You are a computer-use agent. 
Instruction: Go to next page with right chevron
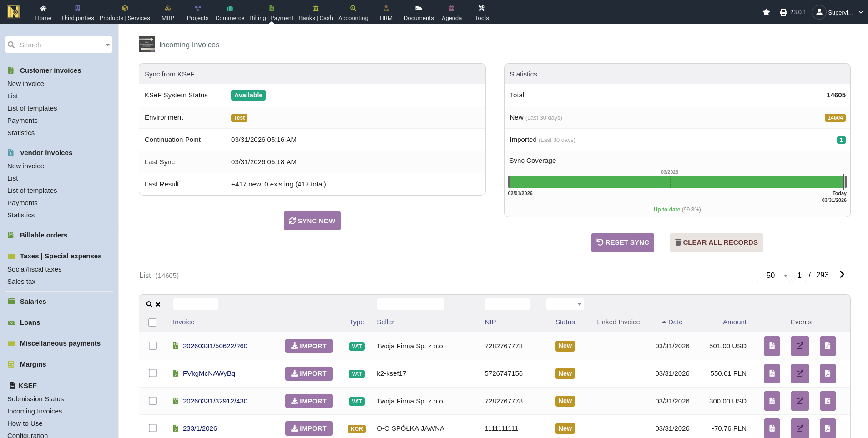tap(842, 275)
